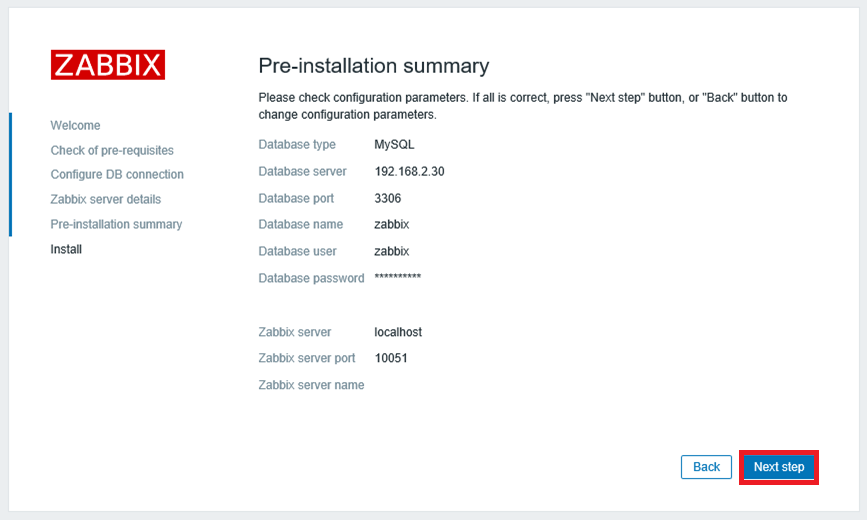The width and height of the screenshot is (867, 520).
Task: Click the ZABBIX logo
Action: point(108,65)
